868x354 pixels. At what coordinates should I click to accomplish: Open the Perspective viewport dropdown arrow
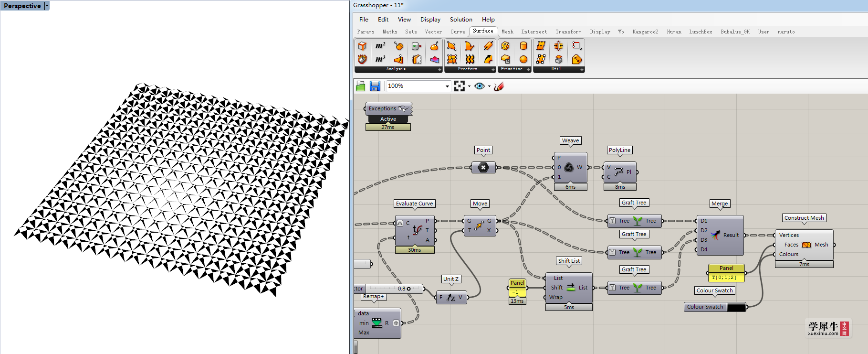(x=47, y=6)
